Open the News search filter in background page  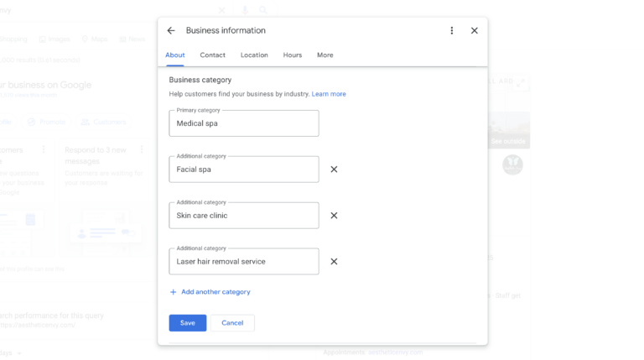click(x=132, y=39)
